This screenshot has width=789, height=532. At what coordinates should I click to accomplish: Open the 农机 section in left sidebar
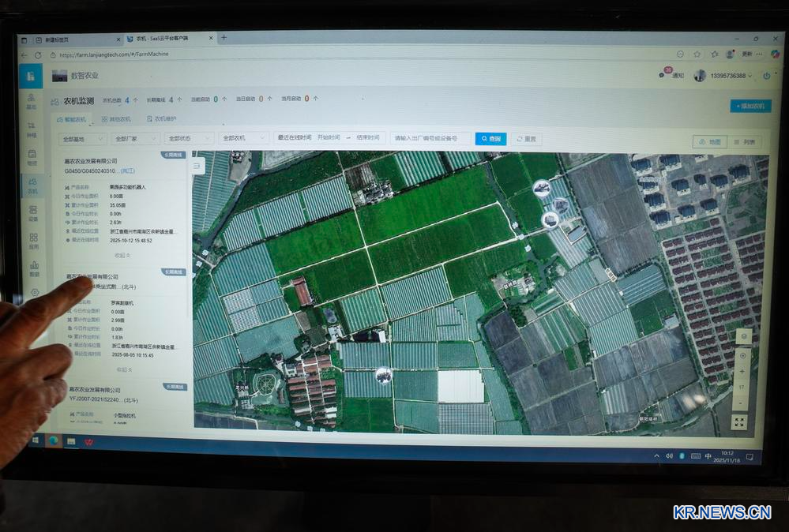32,185
